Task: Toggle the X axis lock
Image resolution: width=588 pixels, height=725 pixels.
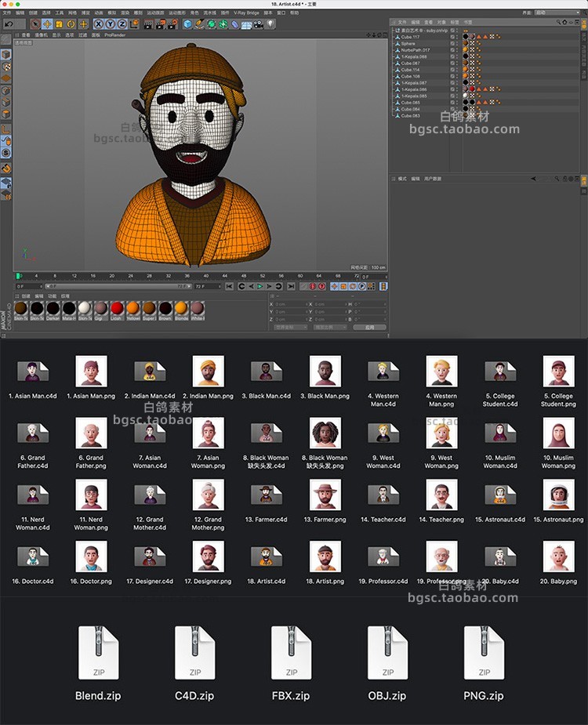Action: point(99,24)
